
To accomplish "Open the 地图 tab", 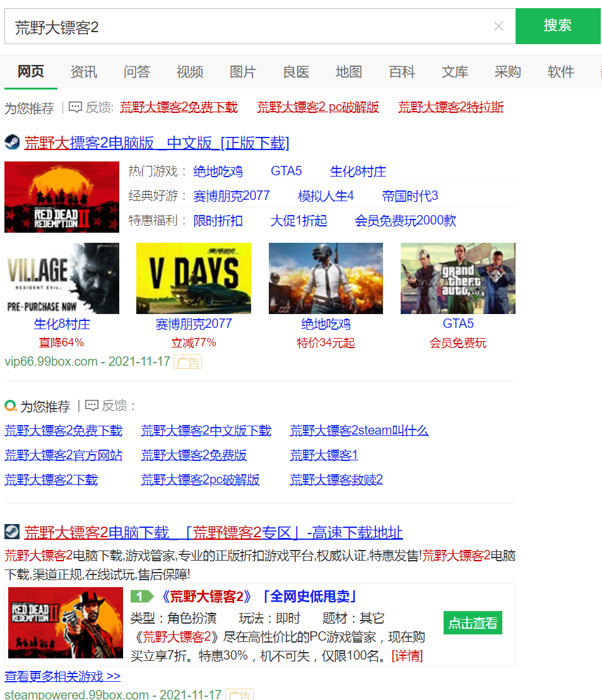I will (x=349, y=71).
